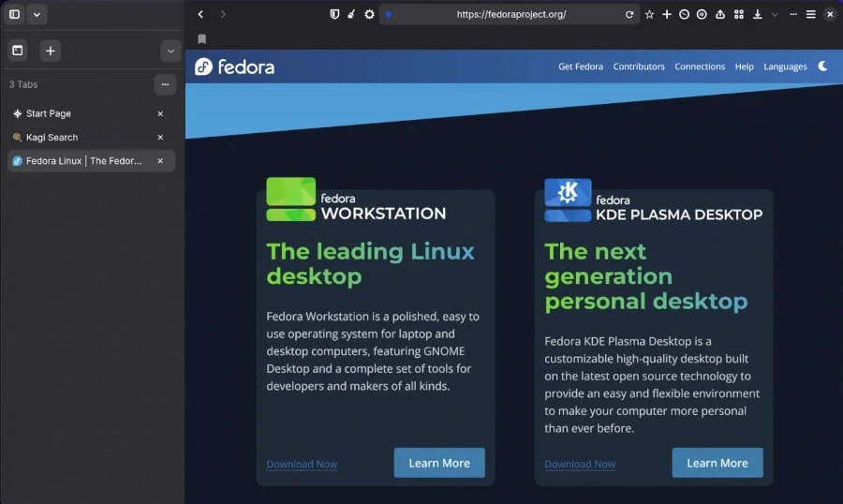The width and height of the screenshot is (843, 504).
Task: Click Download Now under KDE Plasma Desktop
Action: coord(580,464)
